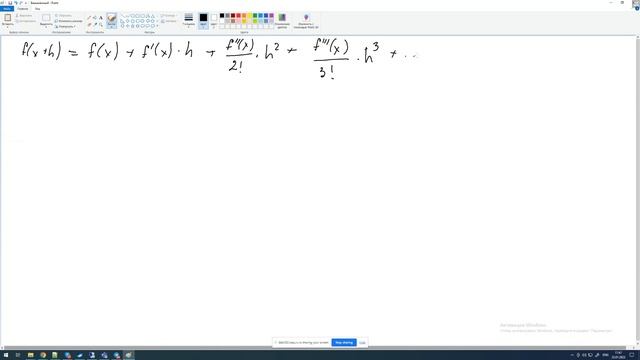Pick the purple color swatch
640x360 pixels.
coord(271,16)
